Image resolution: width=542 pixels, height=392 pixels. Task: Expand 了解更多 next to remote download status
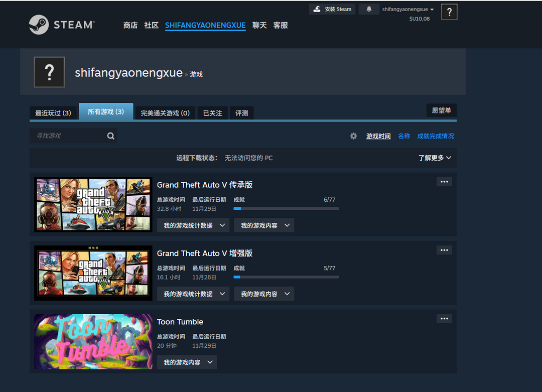pyautogui.click(x=435, y=158)
